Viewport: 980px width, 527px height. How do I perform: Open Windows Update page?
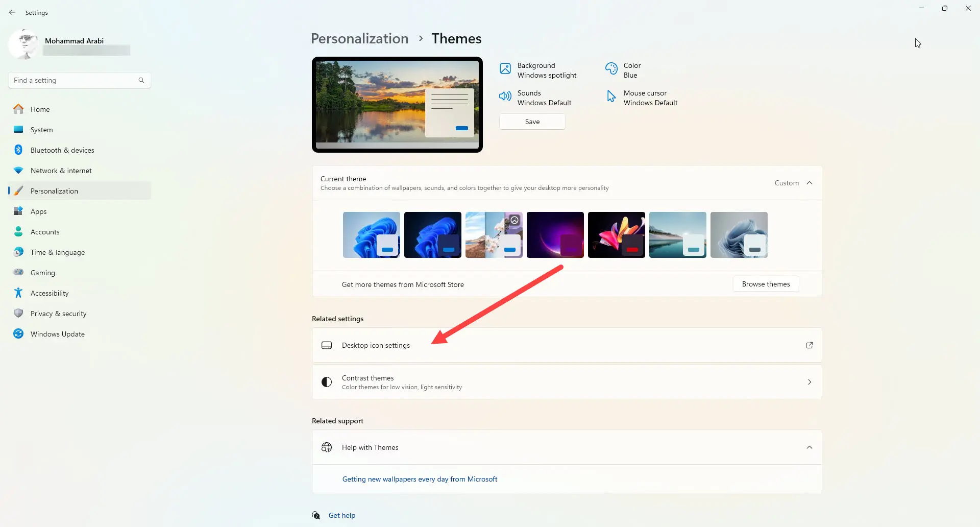tap(80, 334)
